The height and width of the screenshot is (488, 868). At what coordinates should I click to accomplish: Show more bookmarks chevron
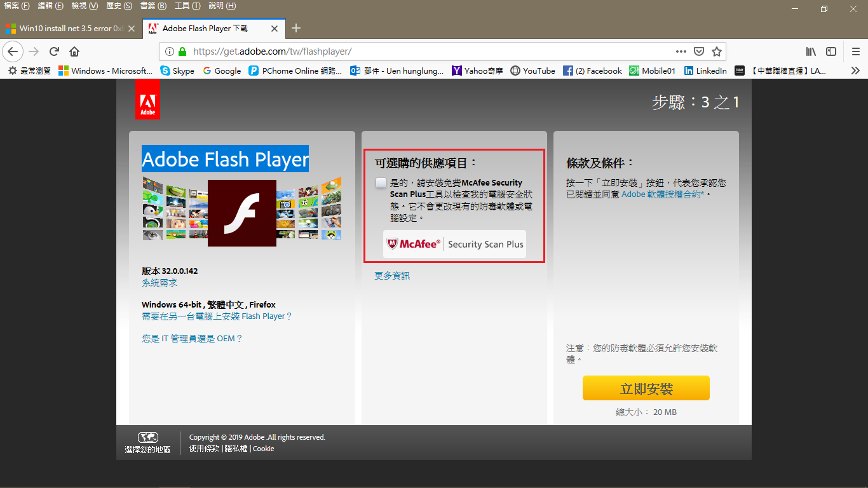pos(855,71)
